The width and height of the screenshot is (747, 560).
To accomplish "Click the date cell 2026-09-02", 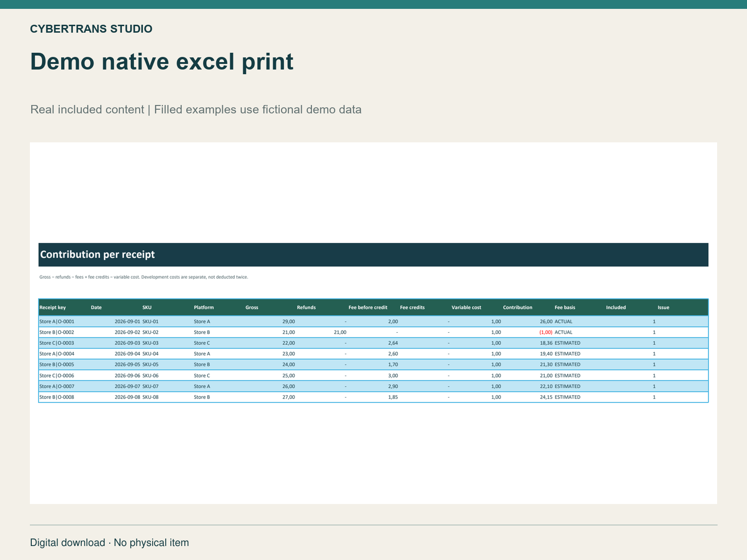I will coord(127,332).
